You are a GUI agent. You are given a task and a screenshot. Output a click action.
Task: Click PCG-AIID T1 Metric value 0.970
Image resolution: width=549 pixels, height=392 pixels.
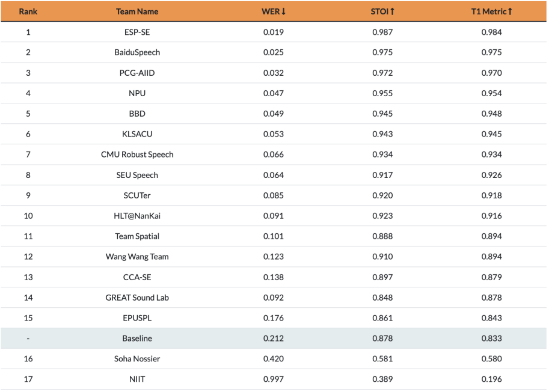coord(492,73)
